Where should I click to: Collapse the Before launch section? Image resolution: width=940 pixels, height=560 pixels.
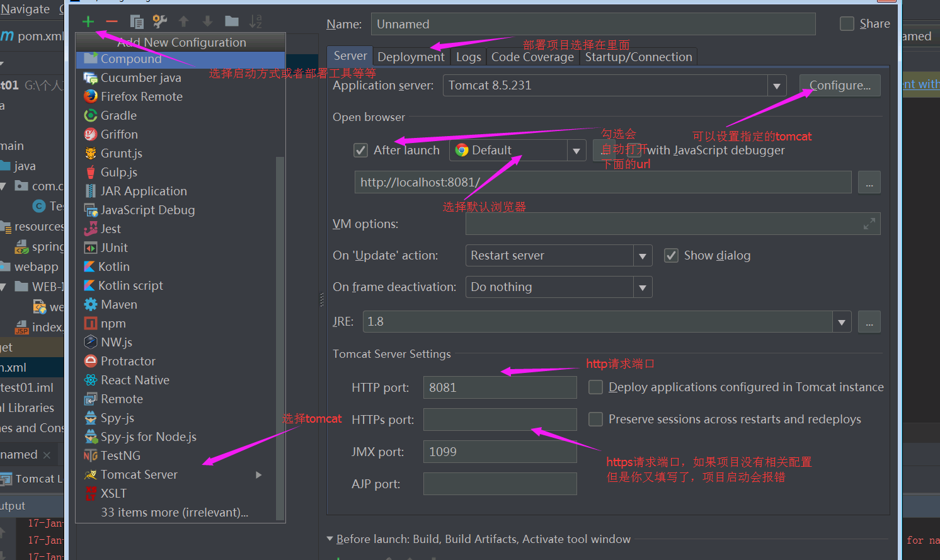coord(330,539)
